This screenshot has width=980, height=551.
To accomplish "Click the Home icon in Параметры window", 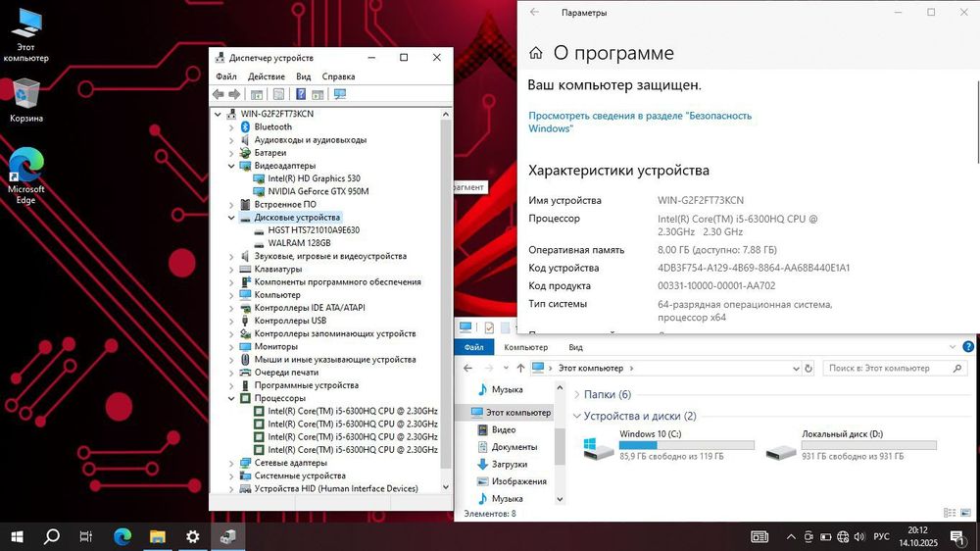I will point(536,53).
